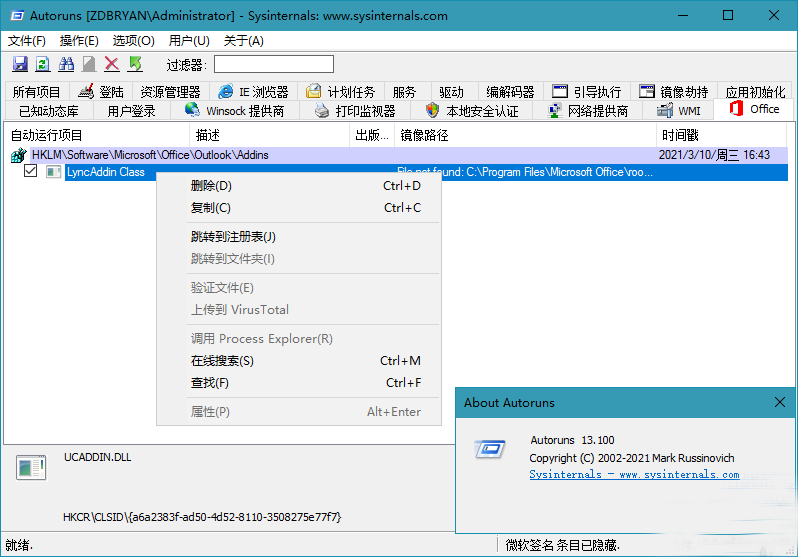Image resolution: width=798 pixels, height=557 pixels.
Task: Open the 文件(F) menu
Action: [x=27, y=41]
